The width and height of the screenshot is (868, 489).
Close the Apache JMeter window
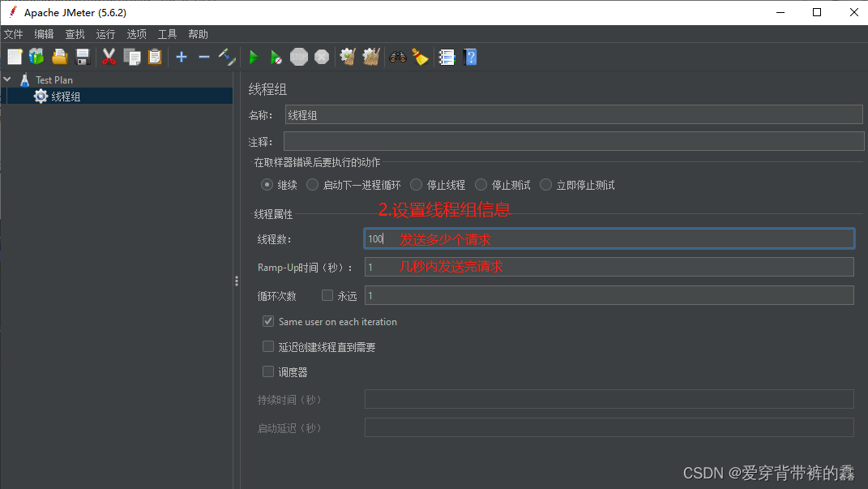[x=853, y=12]
